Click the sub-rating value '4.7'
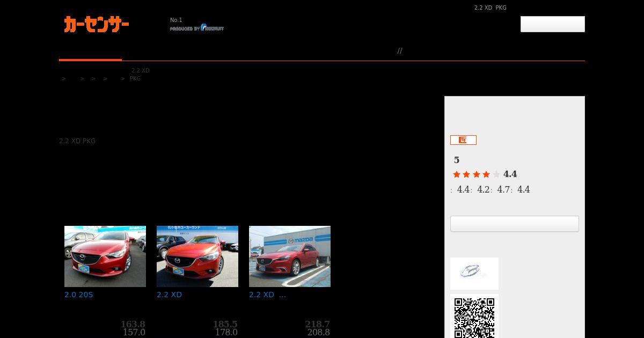644x338 pixels. 504,189
